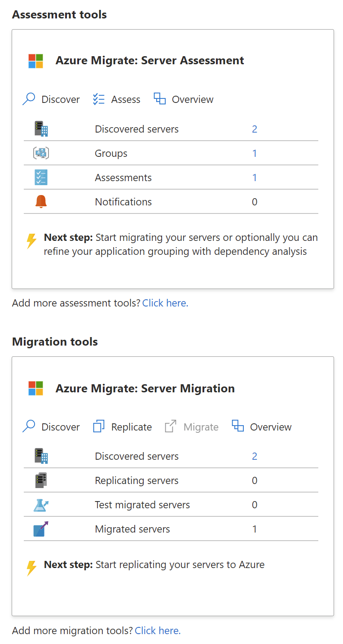Select the Replicating servers count 0
Image resolution: width=343 pixels, height=644 pixels.
pos(255,480)
